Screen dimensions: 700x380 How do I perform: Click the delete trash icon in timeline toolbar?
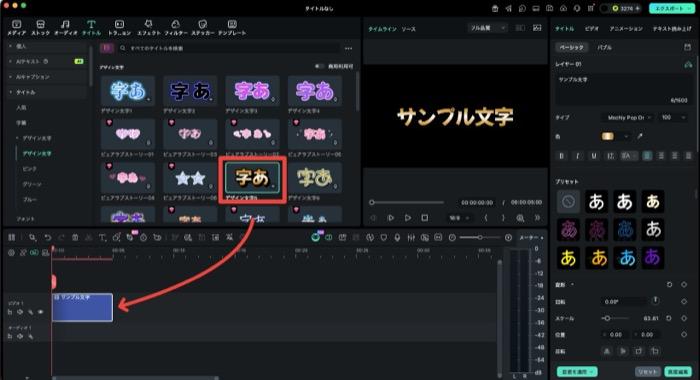(x=75, y=238)
